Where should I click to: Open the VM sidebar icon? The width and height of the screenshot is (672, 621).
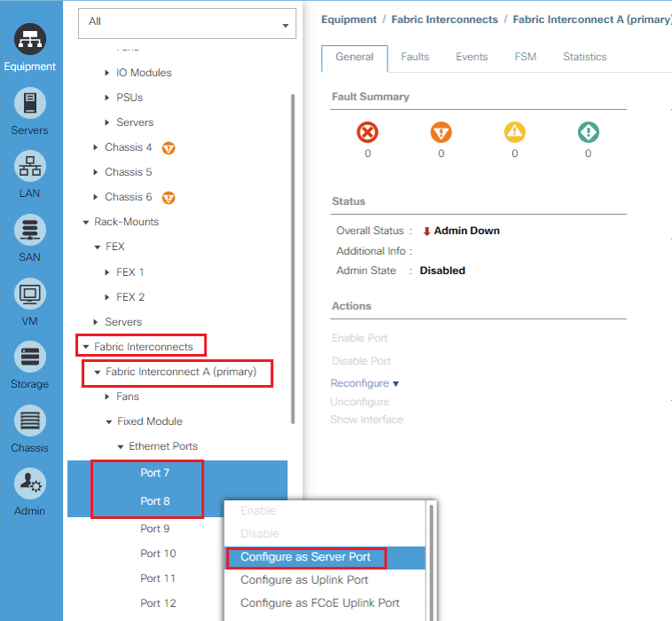coord(30,294)
